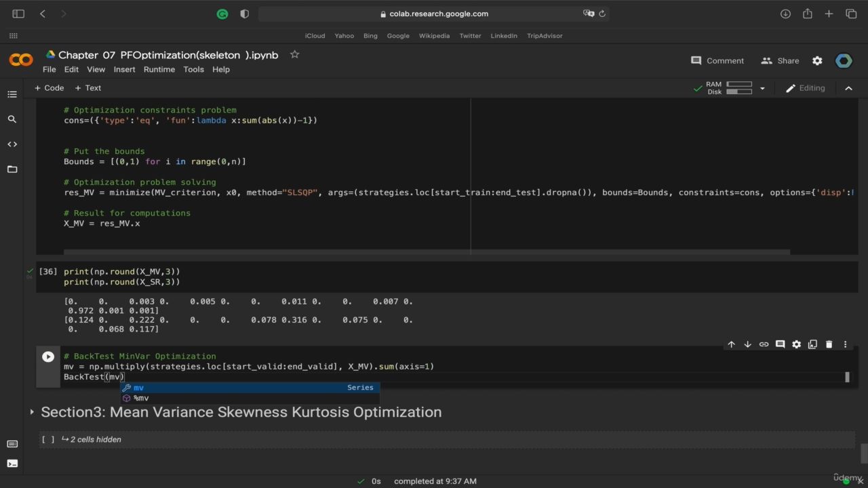The height and width of the screenshot is (488, 868).
Task: Collapse the header with the chevron
Action: click(x=848, y=88)
